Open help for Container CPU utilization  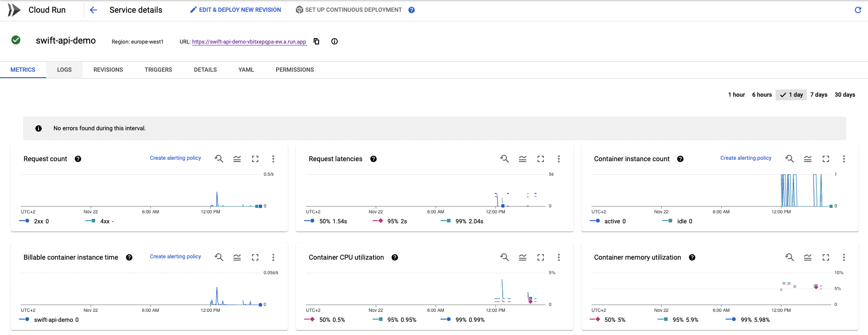(x=395, y=257)
